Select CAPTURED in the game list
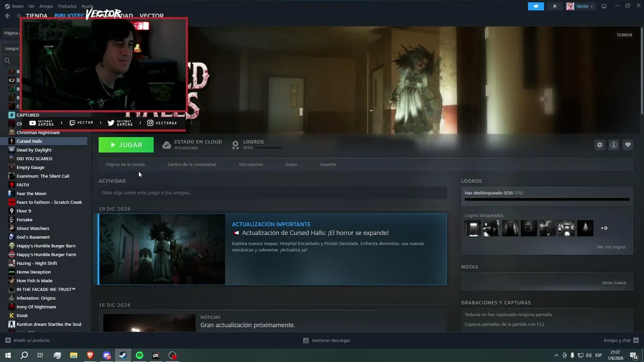The height and width of the screenshot is (362, 644). click(x=28, y=115)
